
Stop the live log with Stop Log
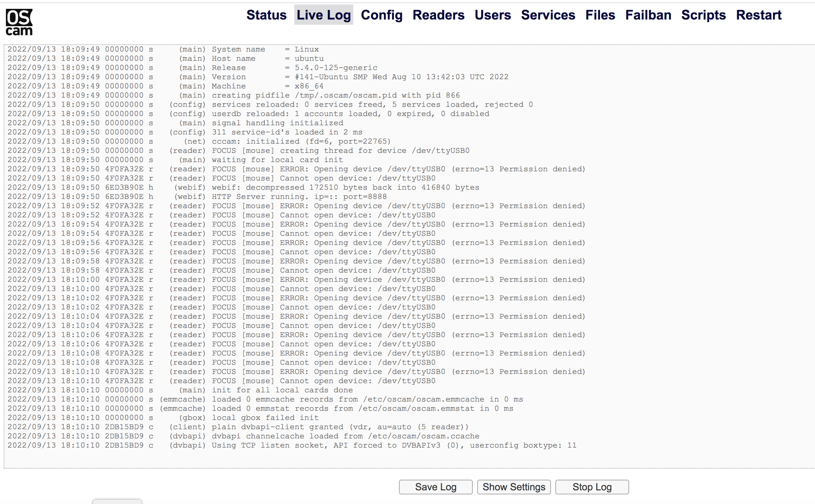coord(592,487)
